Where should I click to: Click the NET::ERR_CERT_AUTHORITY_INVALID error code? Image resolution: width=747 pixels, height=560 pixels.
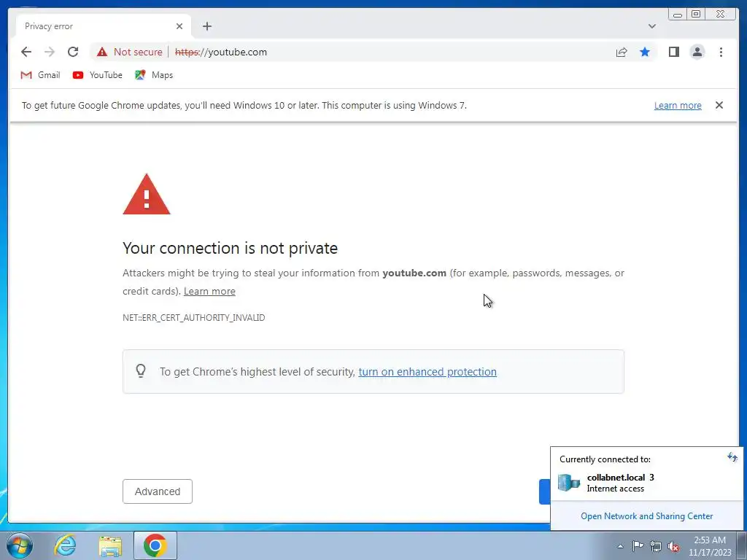pyautogui.click(x=193, y=318)
